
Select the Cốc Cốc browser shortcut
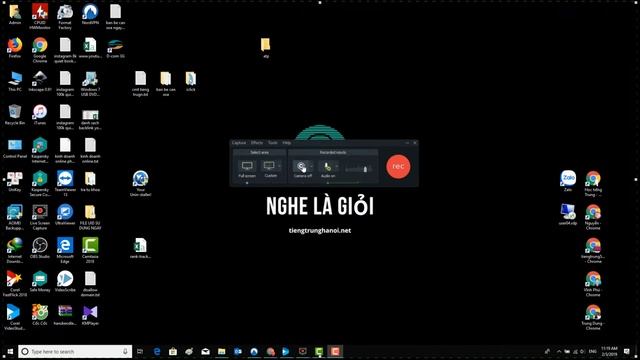click(x=40, y=315)
